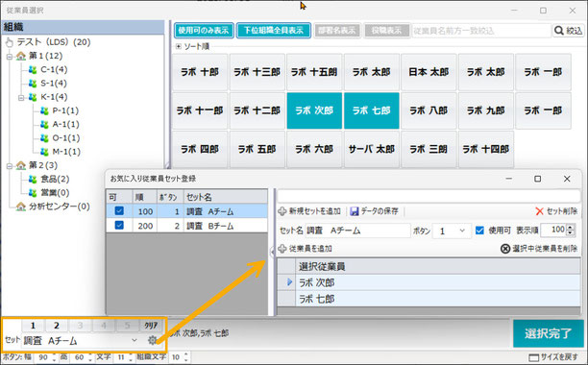Remove selected employee via 選択中従業員を削除

click(x=539, y=249)
